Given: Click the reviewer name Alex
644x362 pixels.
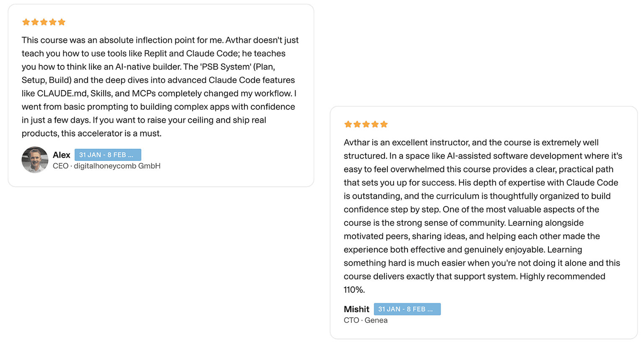Looking at the screenshot, I should point(61,155).
